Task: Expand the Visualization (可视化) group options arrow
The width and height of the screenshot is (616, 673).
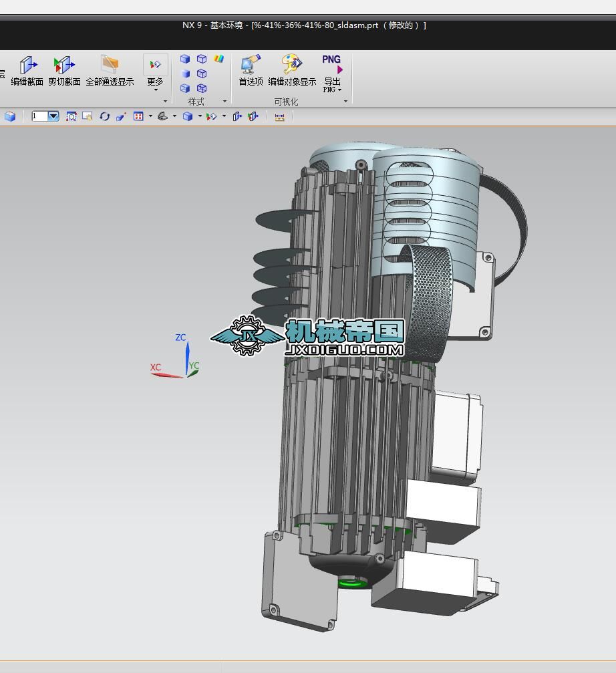Action: [345, 102]
